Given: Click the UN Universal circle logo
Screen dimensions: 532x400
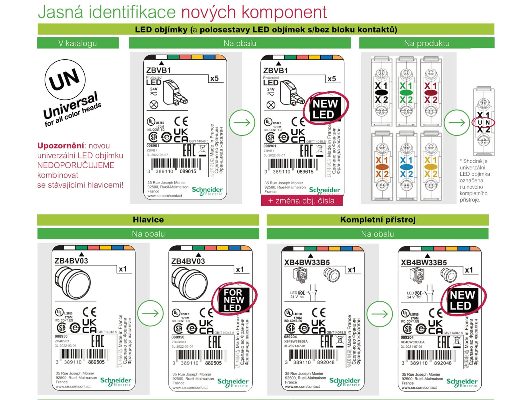Looking at the screenshot, I should point(65,80).
